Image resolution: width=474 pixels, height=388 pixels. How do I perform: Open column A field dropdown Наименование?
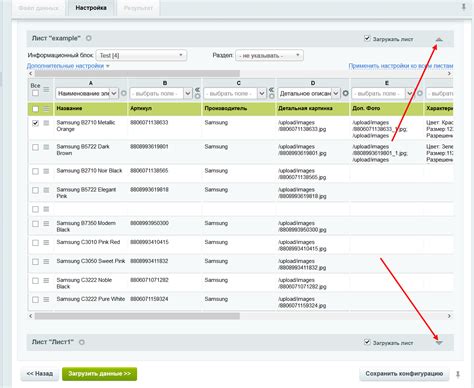tap(87, 93)
